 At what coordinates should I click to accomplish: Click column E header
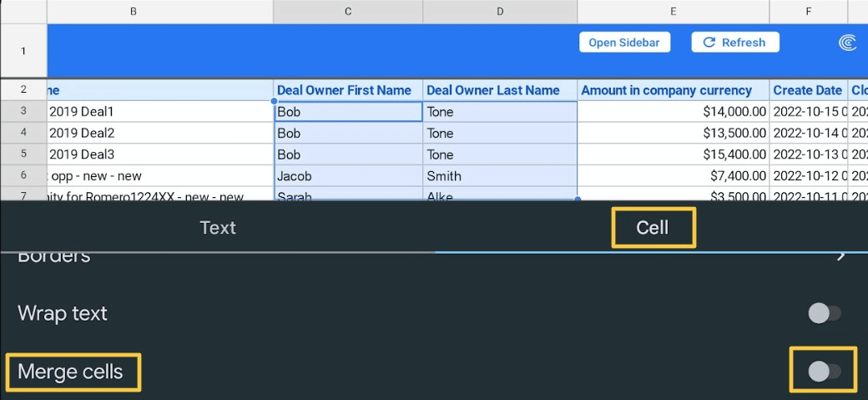pos(673,11)
